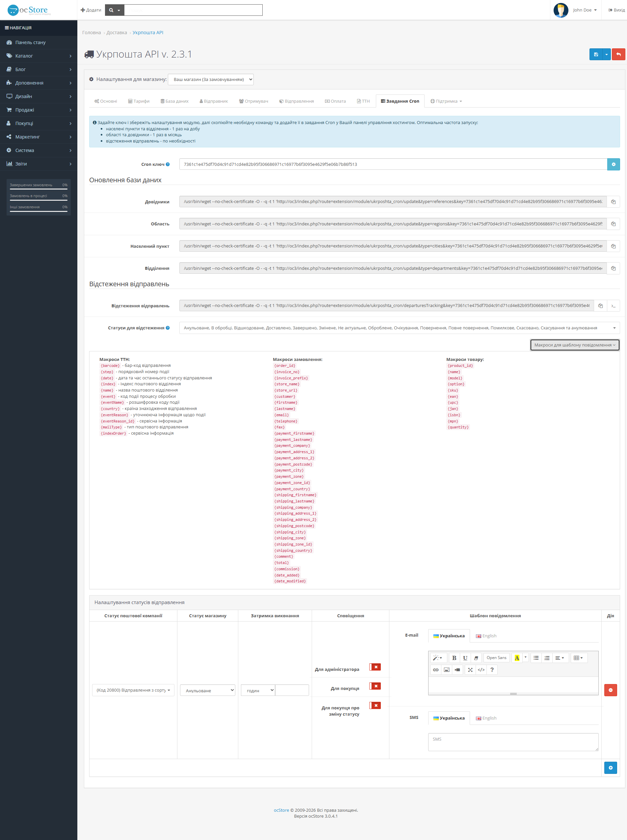Open editor help question mark
The height and width of the screenshot is (840, 627).
[x=492, y=670]
